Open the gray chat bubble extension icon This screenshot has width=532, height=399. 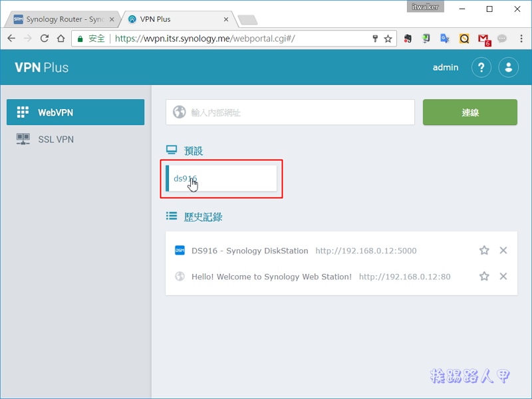502,39
